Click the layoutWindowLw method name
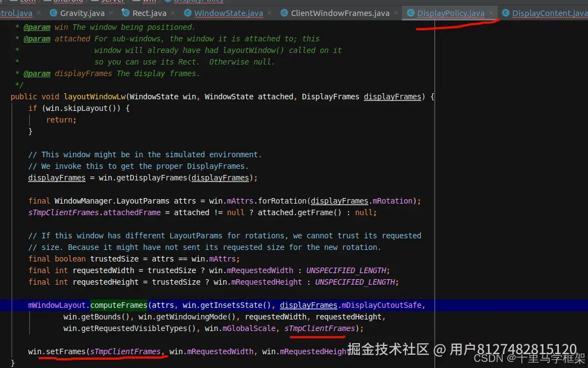Image resolution: width=588 pixels, height=368 pixels. pyautogui.click(x=94, y=97)
